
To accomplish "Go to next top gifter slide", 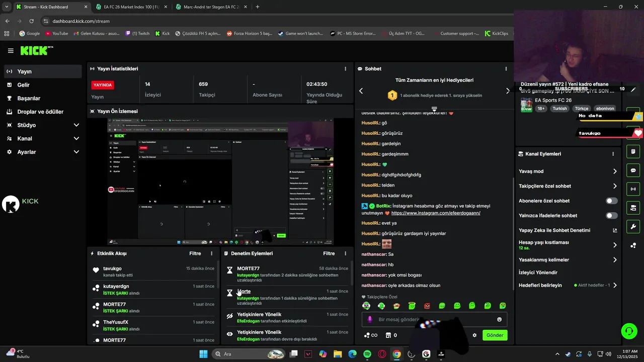I will [x=507, y=91].
